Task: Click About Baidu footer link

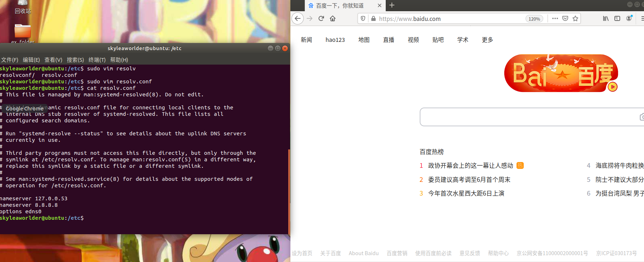Action: [x=364, y=253]
